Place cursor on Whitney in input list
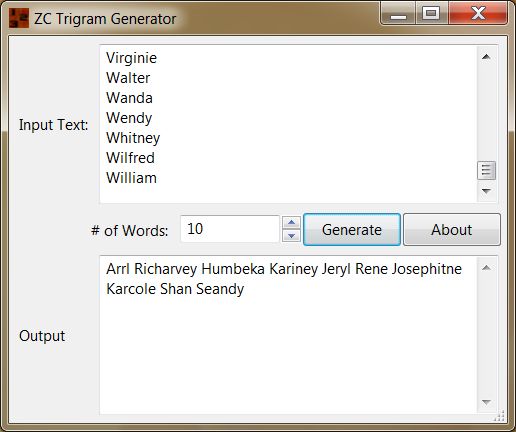516x432 pixels. coord(133,138)
